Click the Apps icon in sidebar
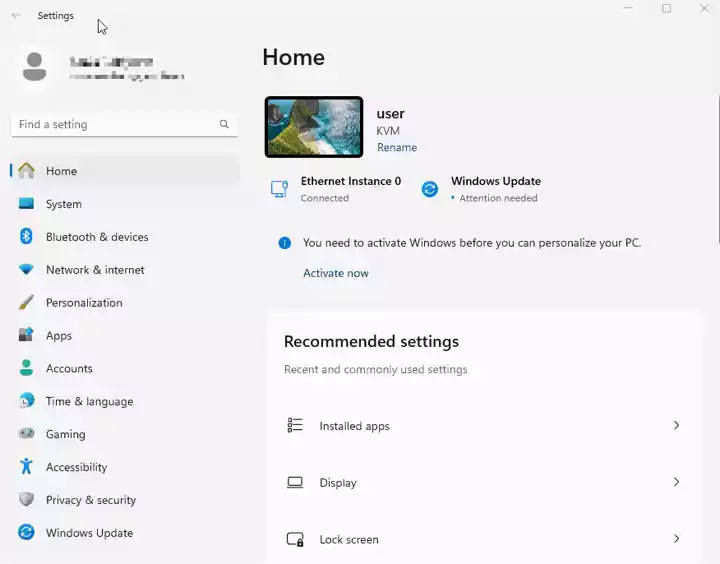The width and height of the screenshot is (720, 564). click(26, 335)
